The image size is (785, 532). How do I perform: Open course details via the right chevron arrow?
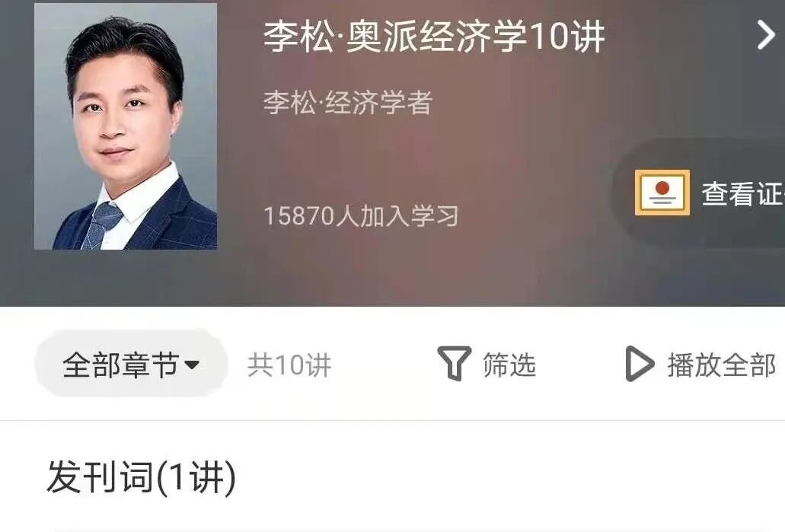766,35
